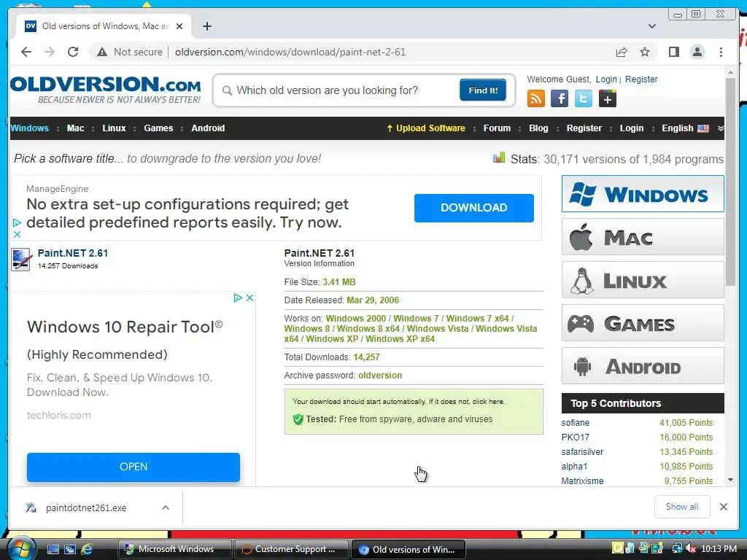This screenshot has width=747, height=560.
Task: Select the Windows sidebar category button
Action: pos(643,194)
